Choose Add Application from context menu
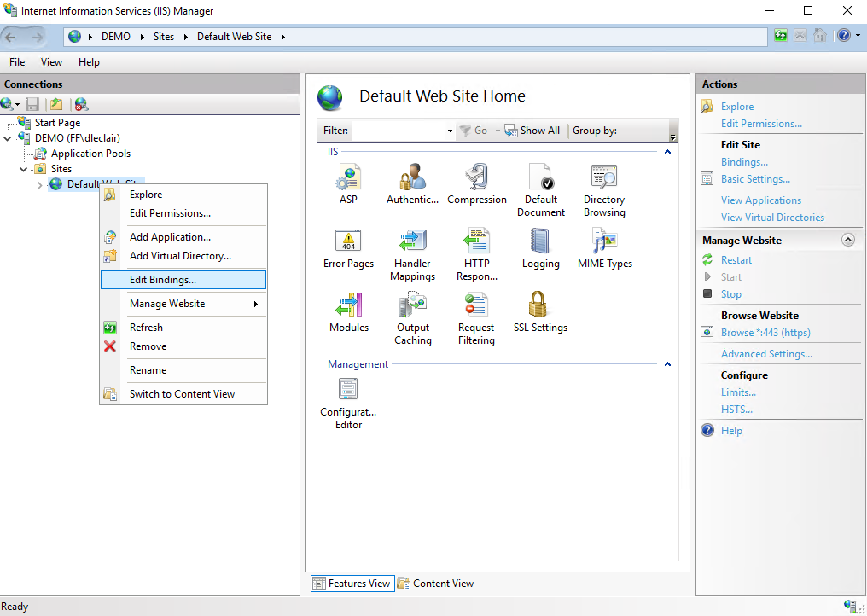867x616 pixels. pos(183,237)
